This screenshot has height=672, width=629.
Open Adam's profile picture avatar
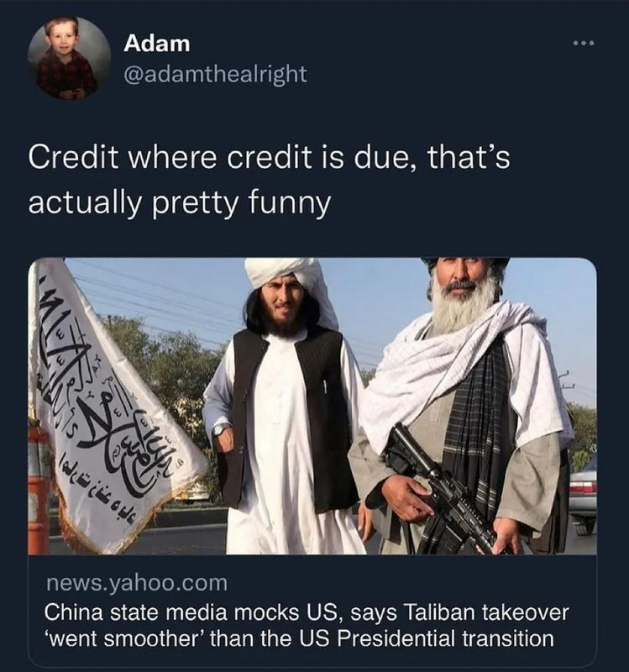click(70, 58)
